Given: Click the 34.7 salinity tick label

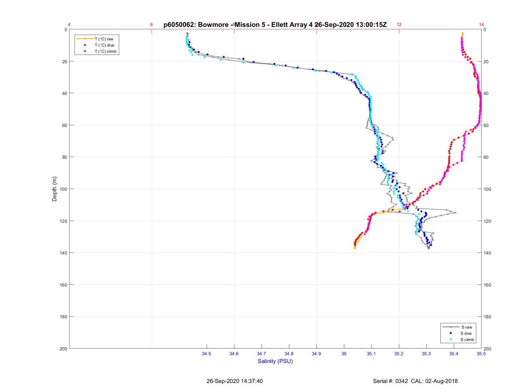Looking at the screenshot, I should 262,353.
